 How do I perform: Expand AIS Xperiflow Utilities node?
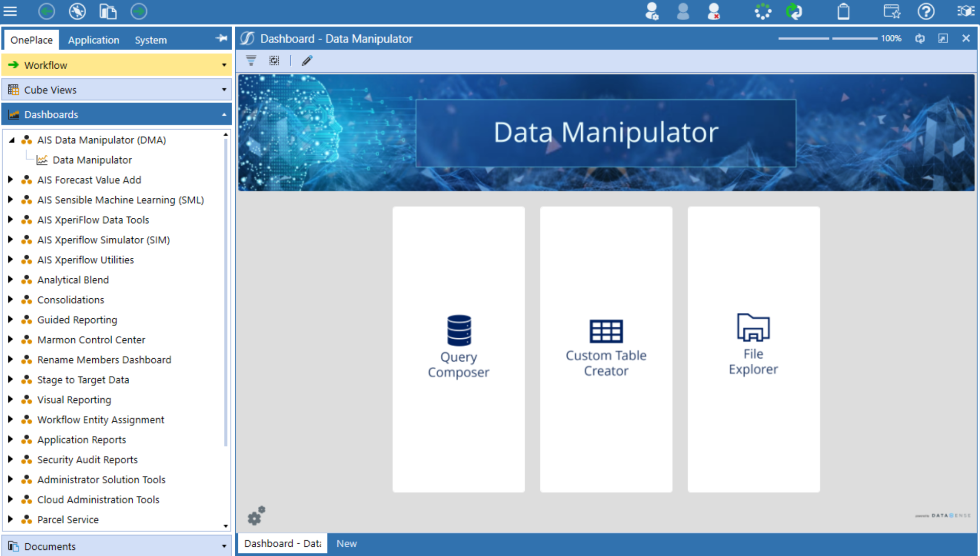[x=10, y=260]
